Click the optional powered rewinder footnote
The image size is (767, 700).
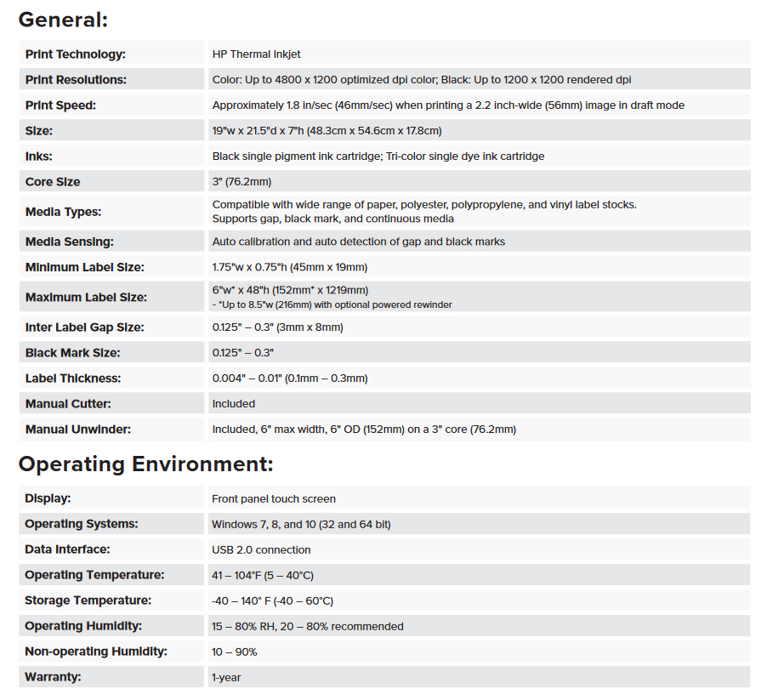[x=332, y=304]
